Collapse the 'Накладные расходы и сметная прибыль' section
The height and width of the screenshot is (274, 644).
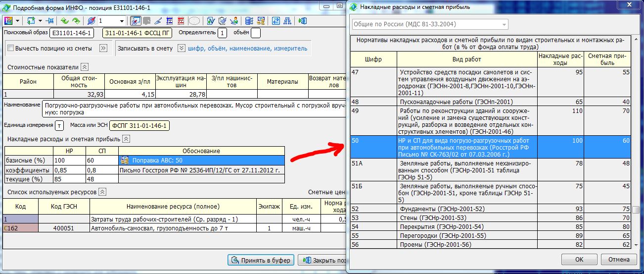(x=126, y=139)
